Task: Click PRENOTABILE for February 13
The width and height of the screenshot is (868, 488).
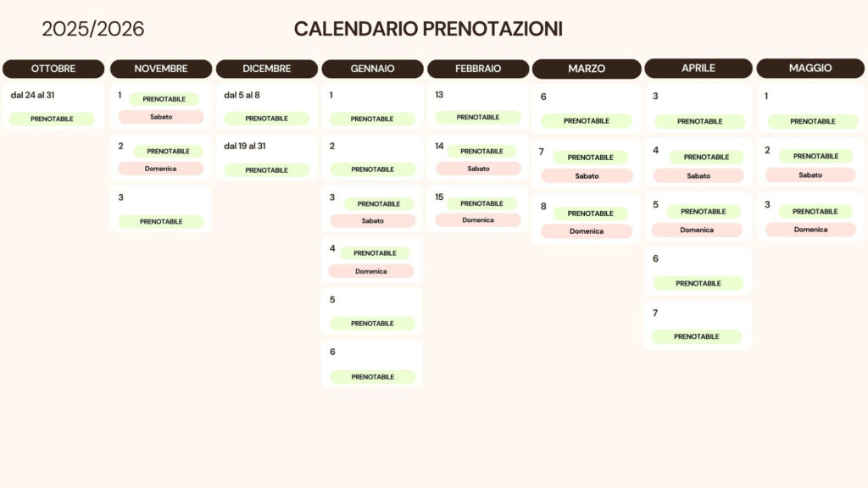Action: [x=478, y=118]
